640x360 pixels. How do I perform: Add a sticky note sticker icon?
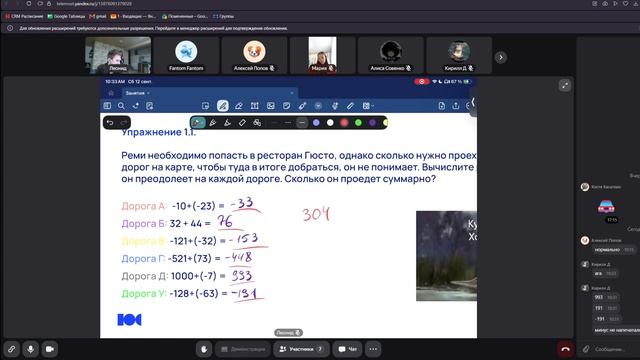287,106
